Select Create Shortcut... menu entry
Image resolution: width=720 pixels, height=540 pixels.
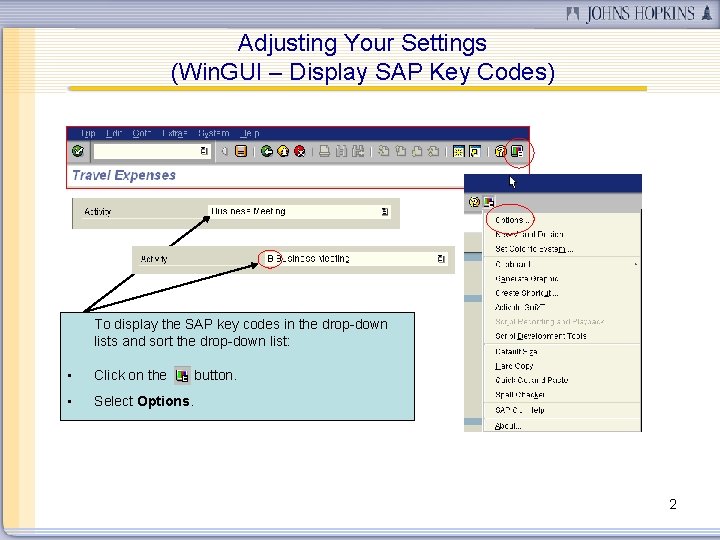point(527,293)
